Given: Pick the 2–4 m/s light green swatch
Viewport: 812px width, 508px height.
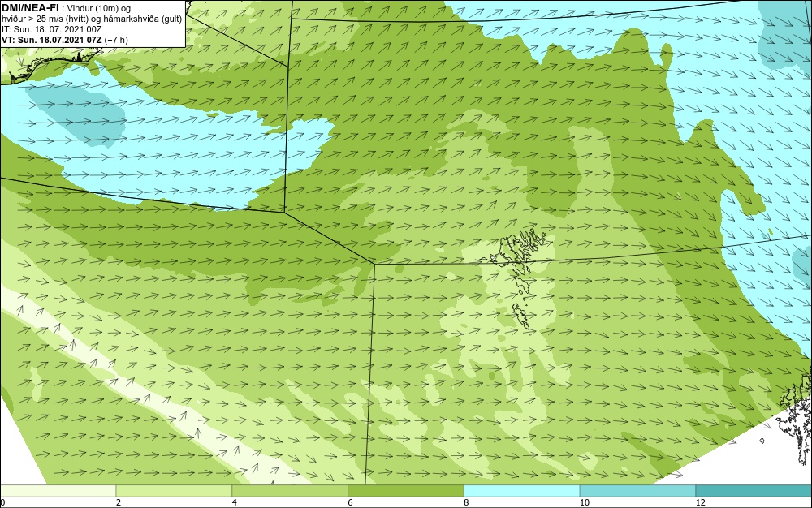Looking at the screenshot, I should 174,490.
